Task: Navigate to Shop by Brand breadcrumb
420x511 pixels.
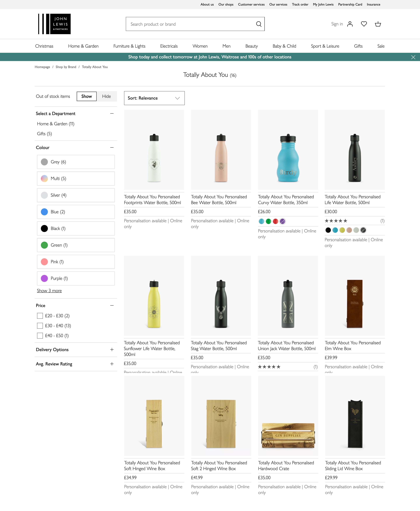Action: click(66, 67)
